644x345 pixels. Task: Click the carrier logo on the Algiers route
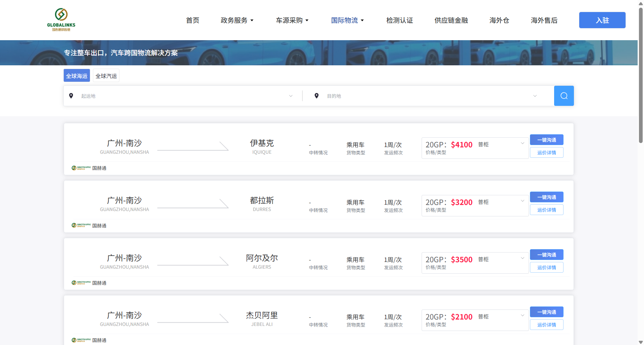coord(81,283)
